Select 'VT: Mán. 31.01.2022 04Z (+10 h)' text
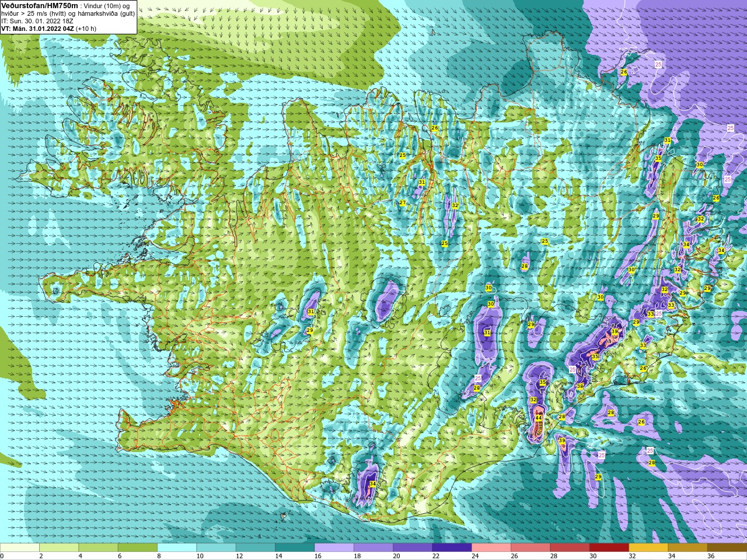The height and width of the screenshot is (560, 747). click(49, 28)
